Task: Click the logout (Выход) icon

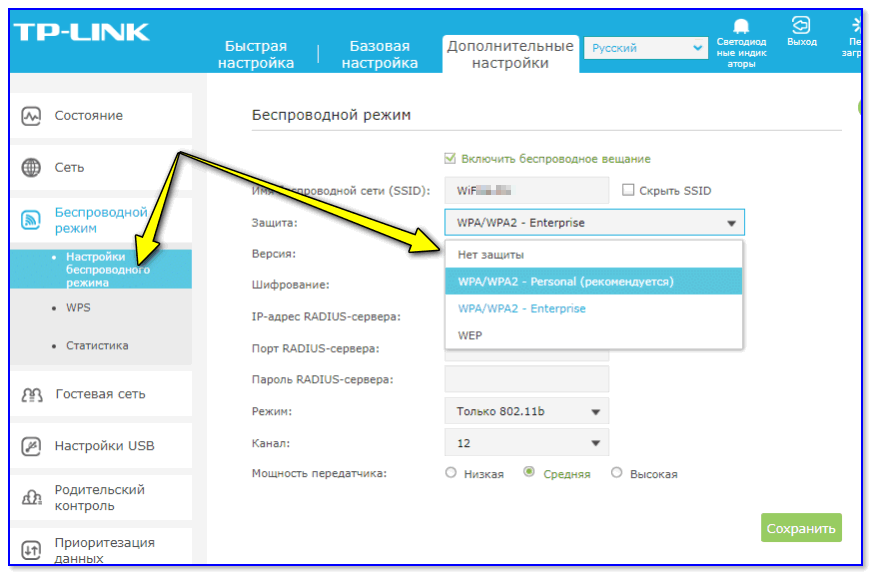Action: 801,25
